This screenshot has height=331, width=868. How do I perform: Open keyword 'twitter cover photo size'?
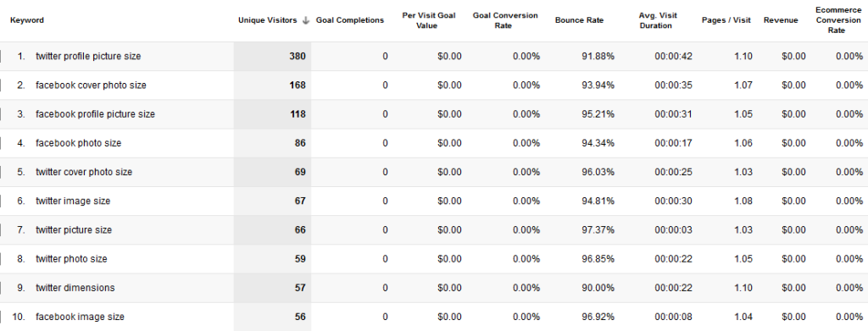click(84, 173)
